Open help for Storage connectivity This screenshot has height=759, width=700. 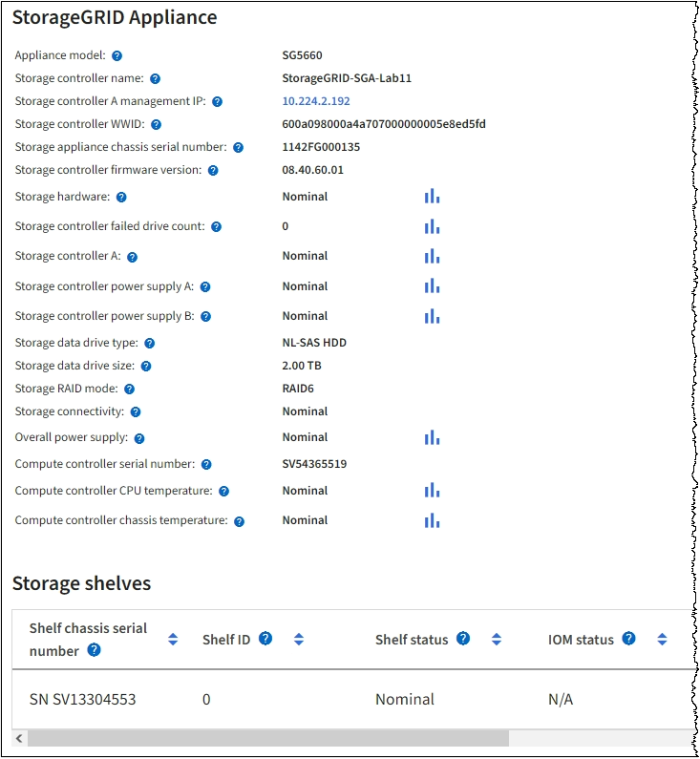click(x=135, y=412)
